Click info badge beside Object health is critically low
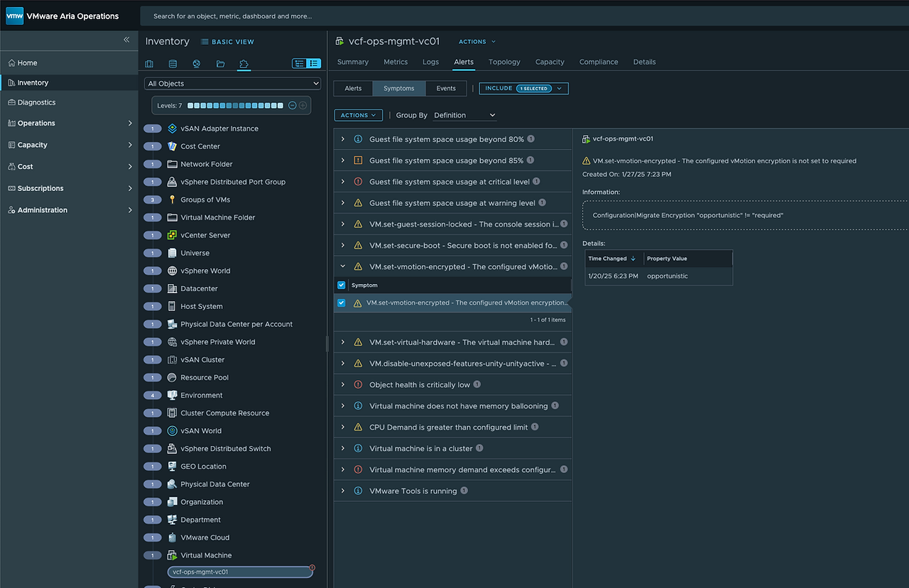This screenshot has height=588, width=909. point(477,385)
